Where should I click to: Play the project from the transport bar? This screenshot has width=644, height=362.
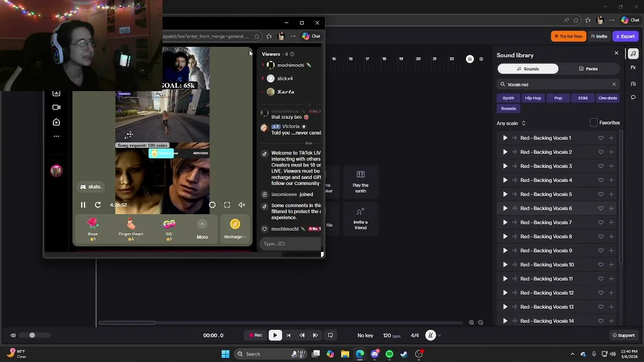(275, 335)
